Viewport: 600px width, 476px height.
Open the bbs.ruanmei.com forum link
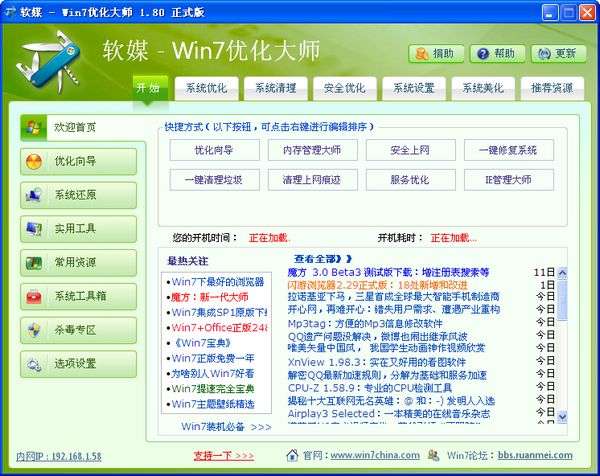tap(535, 455)
